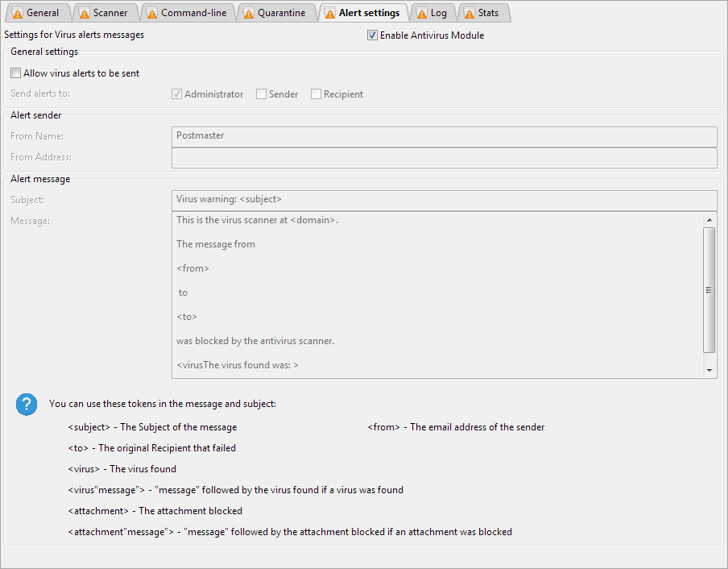Viewport: 728px width, 569px height.
Task: Click the blue question mark help icon
Action: point(27,405)
